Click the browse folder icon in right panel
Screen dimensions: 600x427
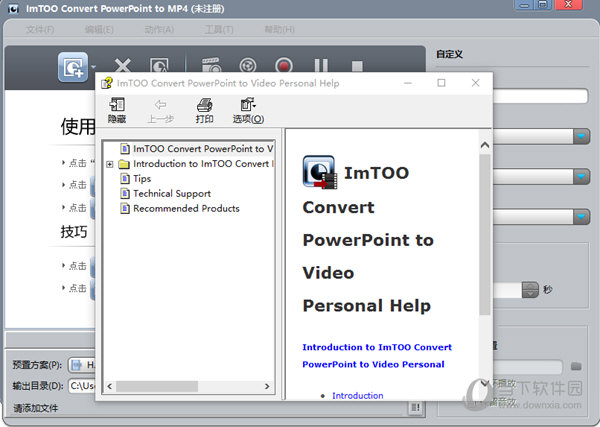(576, 367)
